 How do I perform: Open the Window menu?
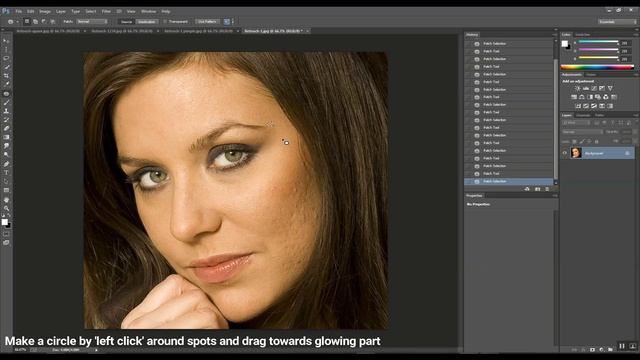pyautogui.click(x=148, y=11)
